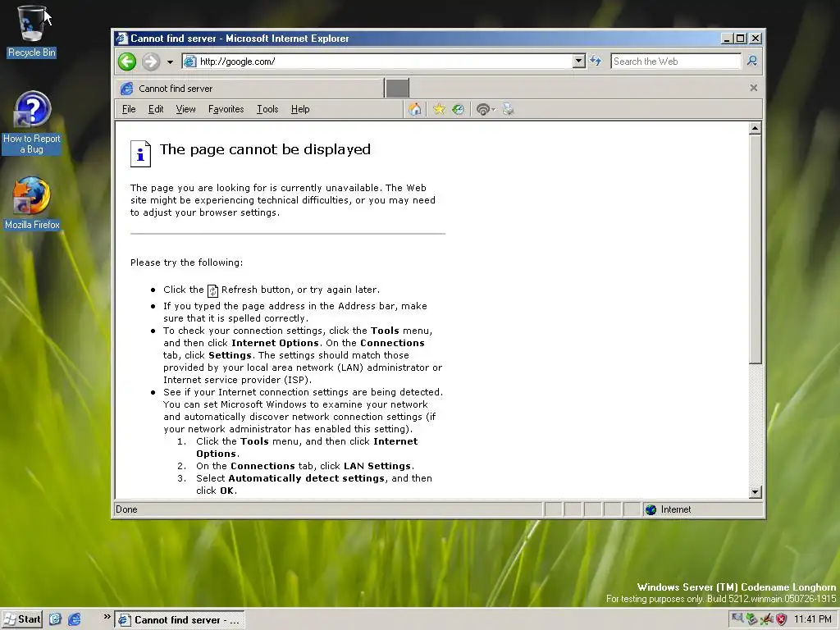Click bold 'Automatically detect settings' text
The height and width of the screenshot is (630, 840).
click(307, 478)
